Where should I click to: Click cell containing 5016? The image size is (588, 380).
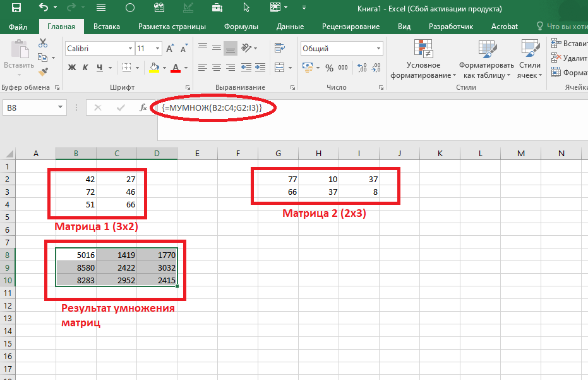[76, 255]
